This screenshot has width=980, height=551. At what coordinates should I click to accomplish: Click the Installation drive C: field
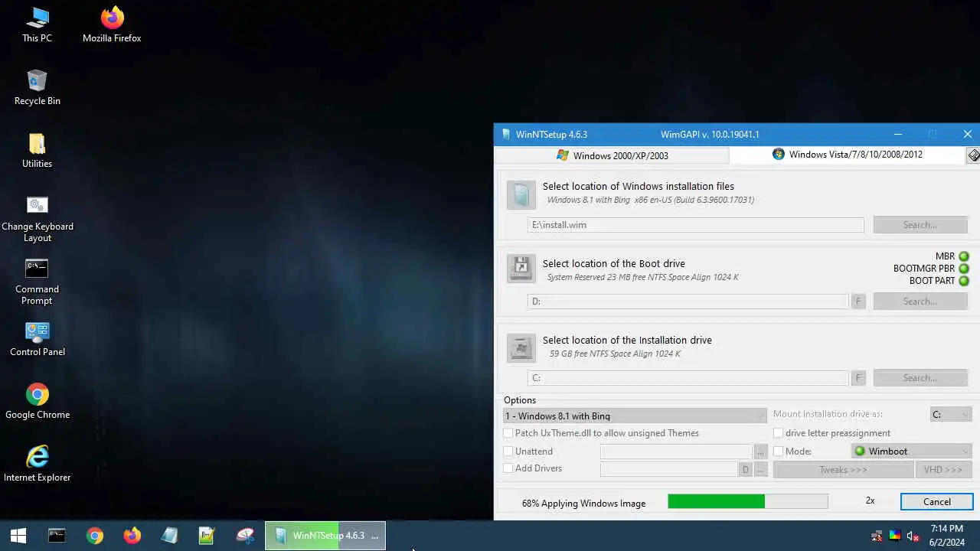688,378
